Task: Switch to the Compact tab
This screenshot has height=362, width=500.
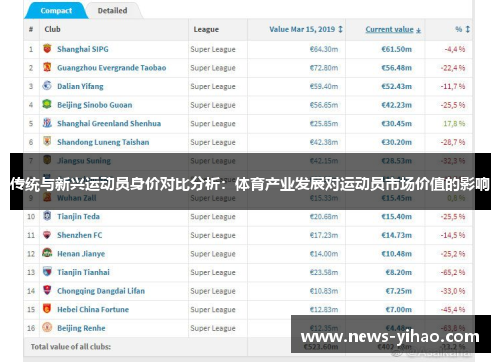Action: (56, 11)
